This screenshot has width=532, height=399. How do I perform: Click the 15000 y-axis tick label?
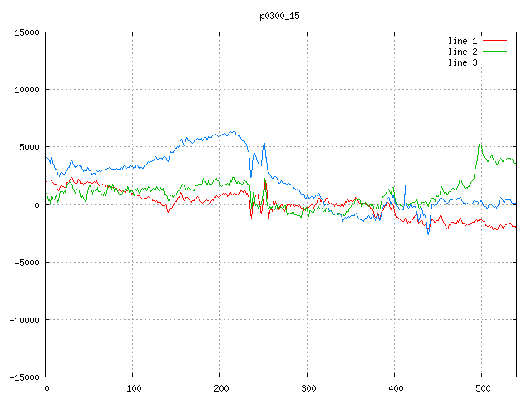pos(26,32)
